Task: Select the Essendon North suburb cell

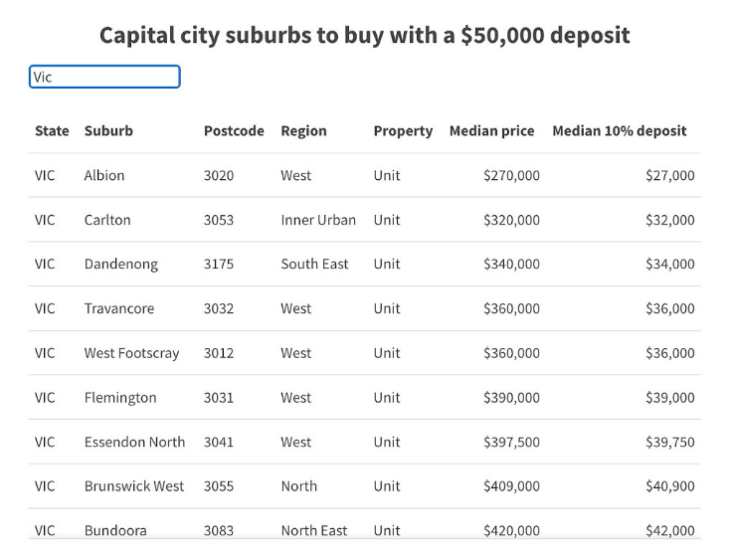Action: [x=134, y=442]
